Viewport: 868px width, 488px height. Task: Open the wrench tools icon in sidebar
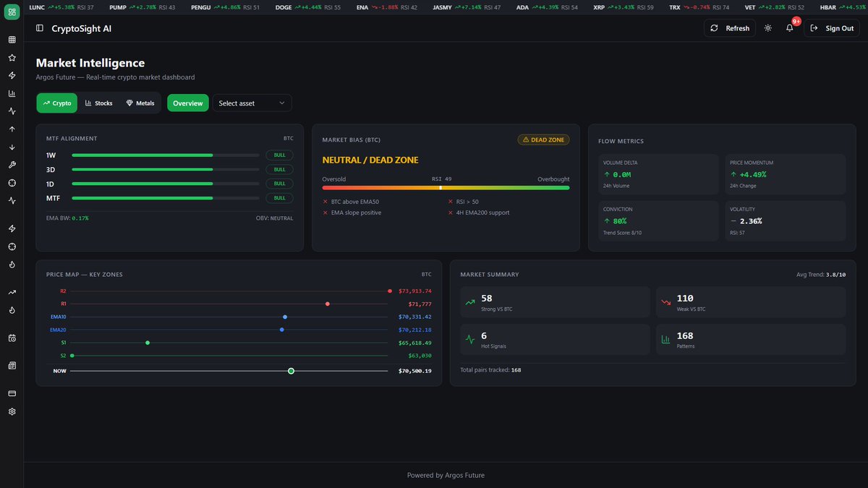click(x=12, y=165)
